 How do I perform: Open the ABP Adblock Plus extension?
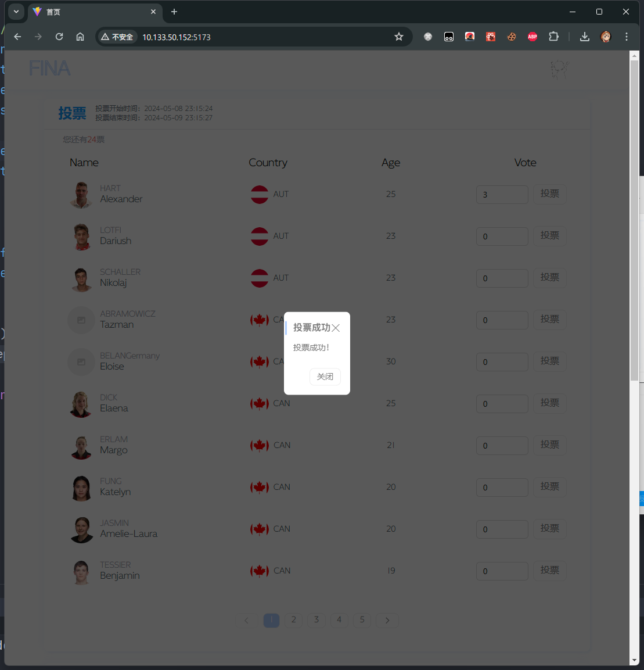click(533, 37)
